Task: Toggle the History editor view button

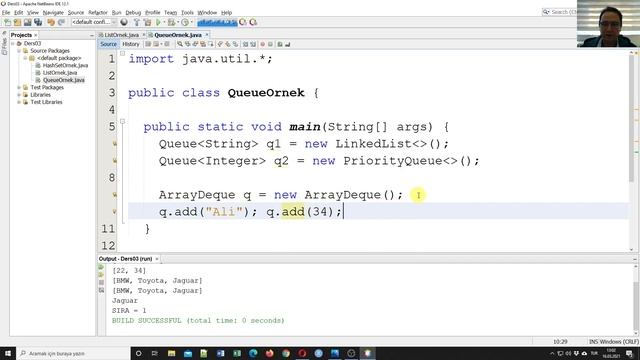Action: point(131,44)
